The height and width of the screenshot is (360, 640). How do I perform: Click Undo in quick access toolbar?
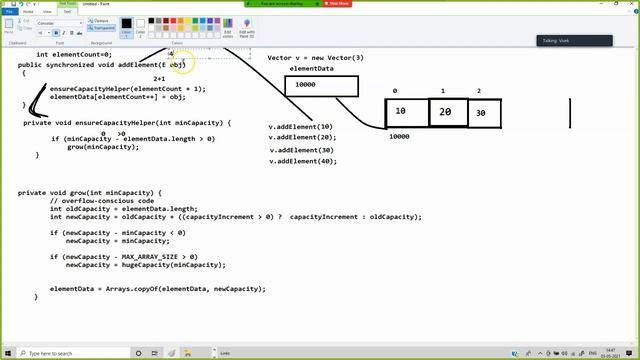tap(21, 4)
